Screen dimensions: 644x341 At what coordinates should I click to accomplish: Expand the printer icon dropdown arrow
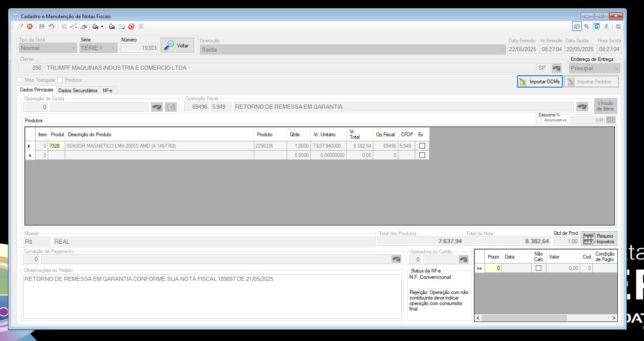[102, 27]
